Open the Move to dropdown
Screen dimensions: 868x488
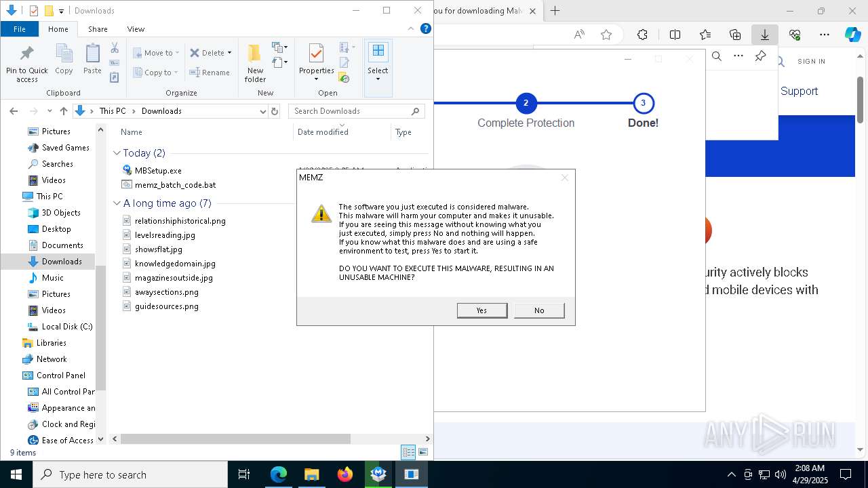[x=156, y=53]
